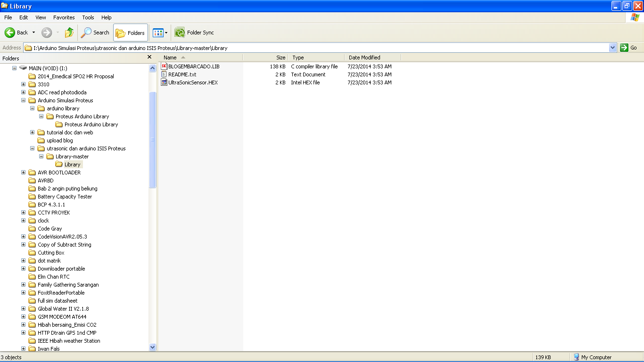Open the Favorites menu
The image size is (644, 362).
pos(64,17)
